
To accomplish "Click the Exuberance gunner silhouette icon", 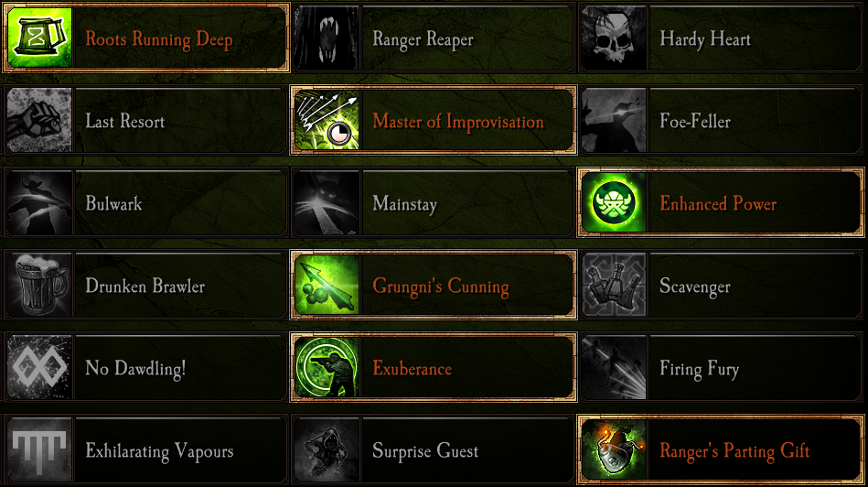I will click(x=327, y=367).
